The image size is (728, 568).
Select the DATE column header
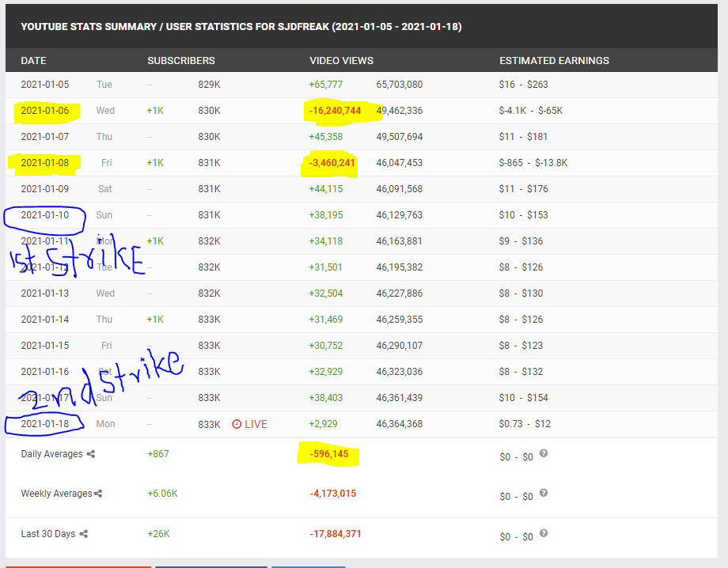(x=33, y=61)
